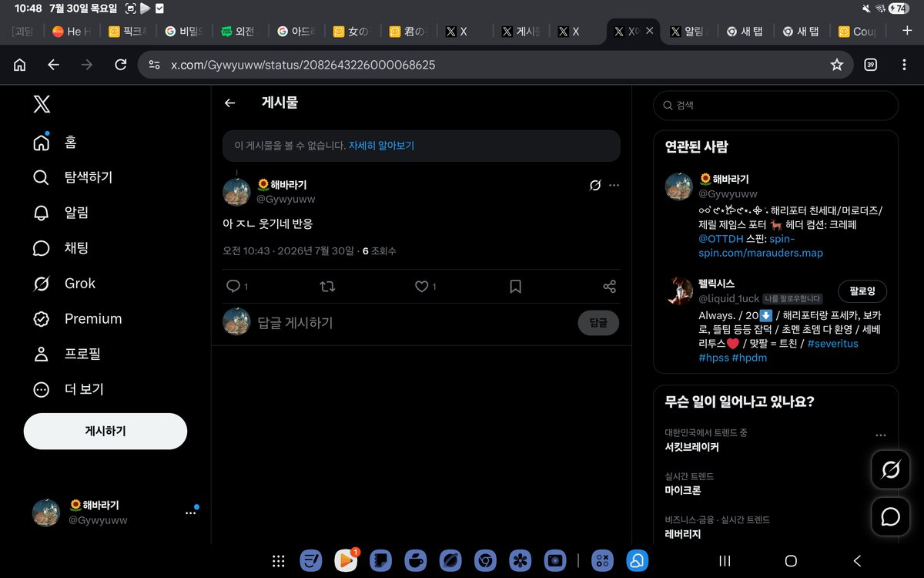Click the URL address bar

495,65
